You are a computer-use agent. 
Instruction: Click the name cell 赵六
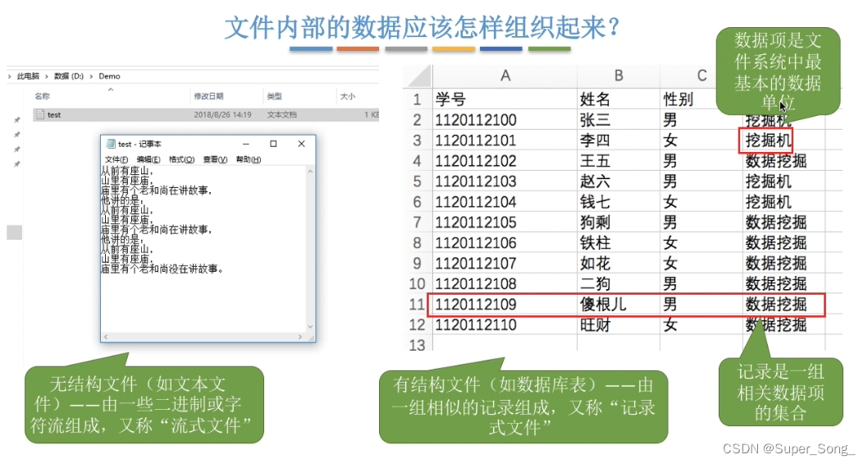(619, 181)
